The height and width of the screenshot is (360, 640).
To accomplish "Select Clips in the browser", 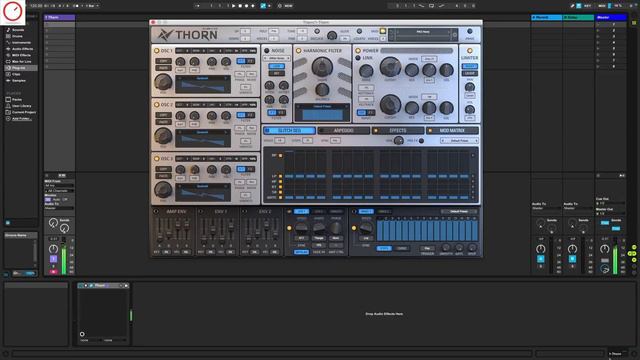I will [16, 74].
